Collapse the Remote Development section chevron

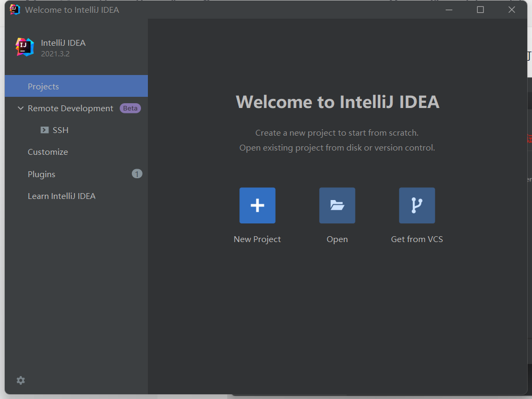[x=21, y=108]
